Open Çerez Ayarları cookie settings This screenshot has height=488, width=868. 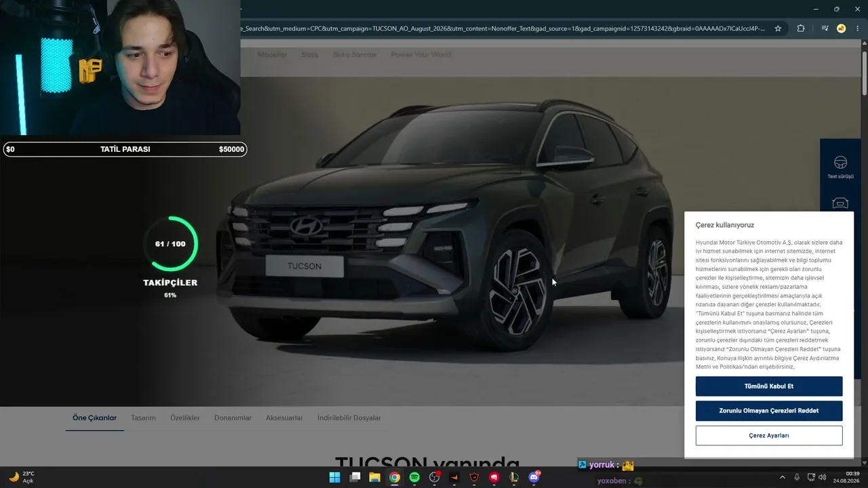[769, 435]
